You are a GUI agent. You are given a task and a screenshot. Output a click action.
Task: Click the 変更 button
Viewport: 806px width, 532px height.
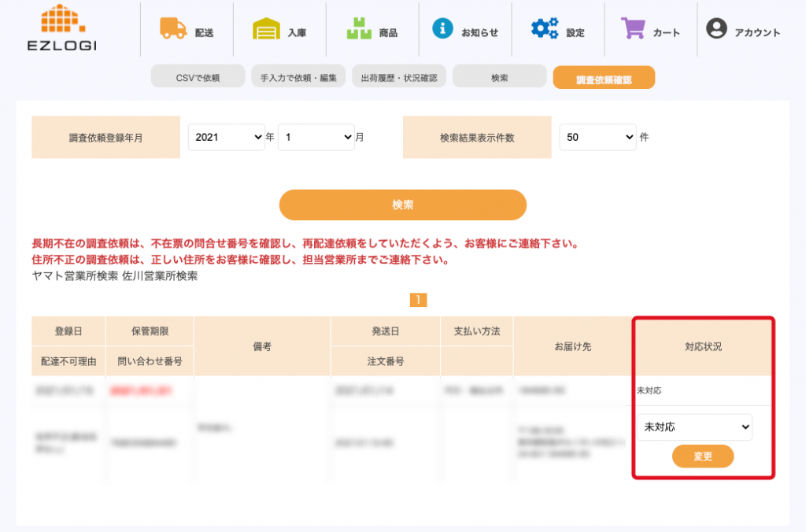tap(703, 456)
